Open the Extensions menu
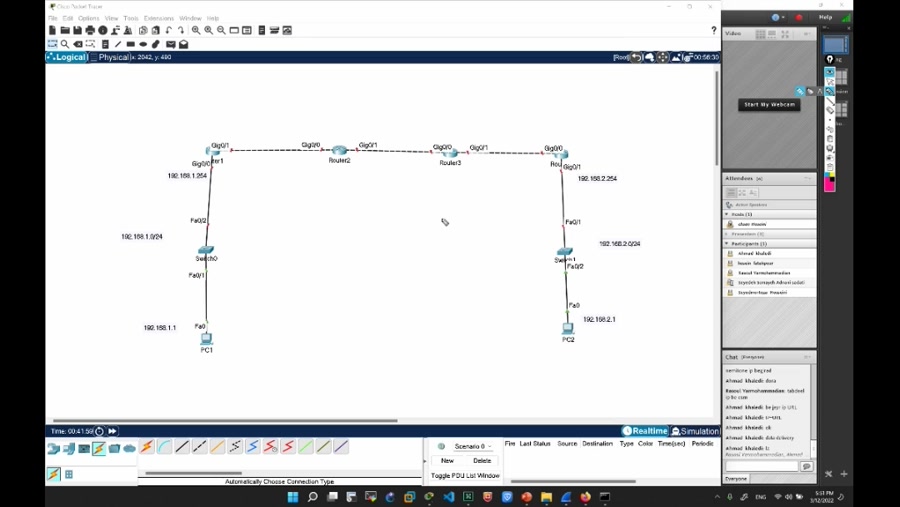Viewport: 900px width, 507px height. point(158,18)
